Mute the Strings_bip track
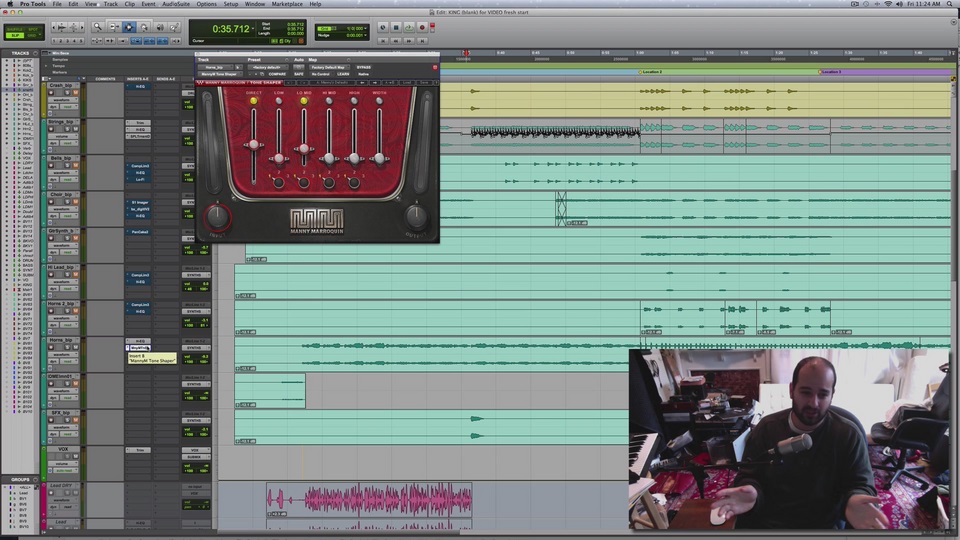Viewport: 960px width, 540px height. point(75,129)
